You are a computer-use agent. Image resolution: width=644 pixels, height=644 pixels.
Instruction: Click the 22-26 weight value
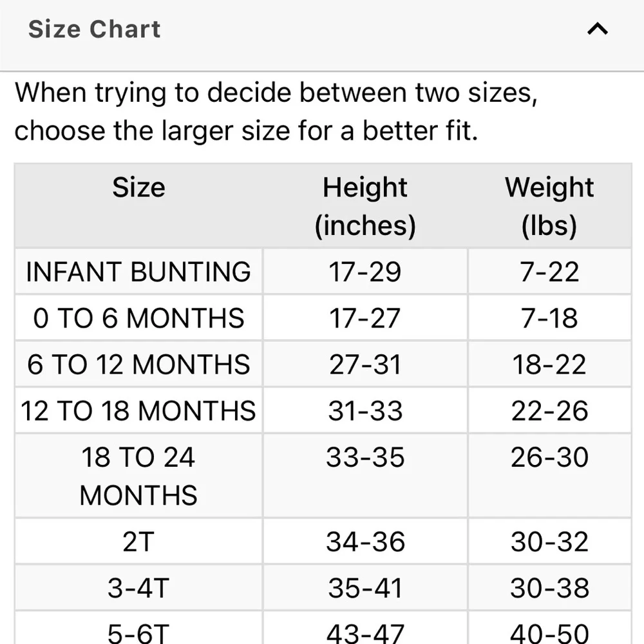(549, 411)
